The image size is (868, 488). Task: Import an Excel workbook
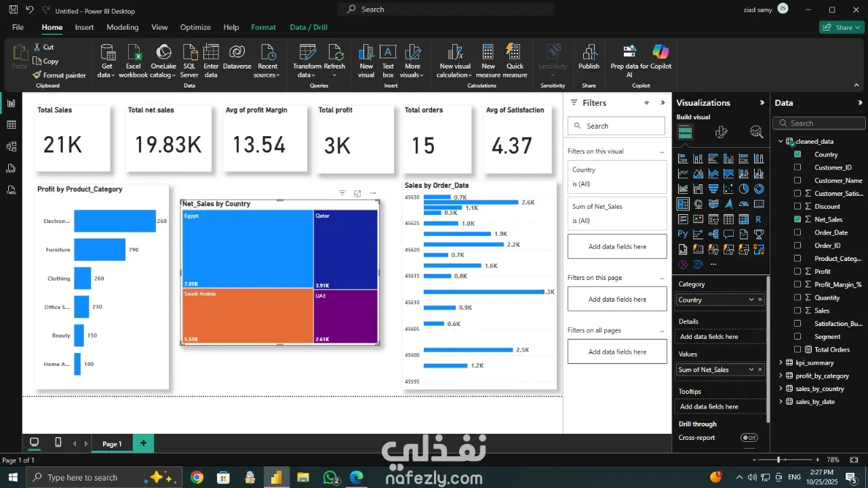coord(134,61)
